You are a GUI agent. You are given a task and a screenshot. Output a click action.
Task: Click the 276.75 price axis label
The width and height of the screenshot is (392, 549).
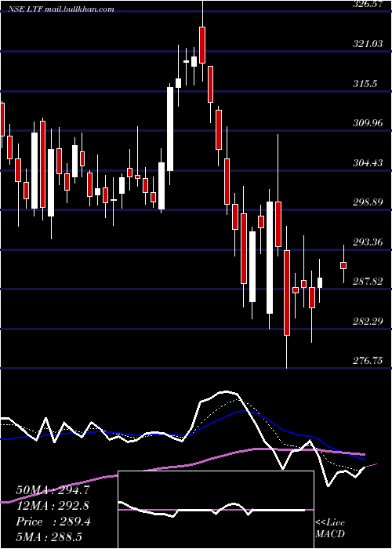pyautogui.click(x=367, y=361)
